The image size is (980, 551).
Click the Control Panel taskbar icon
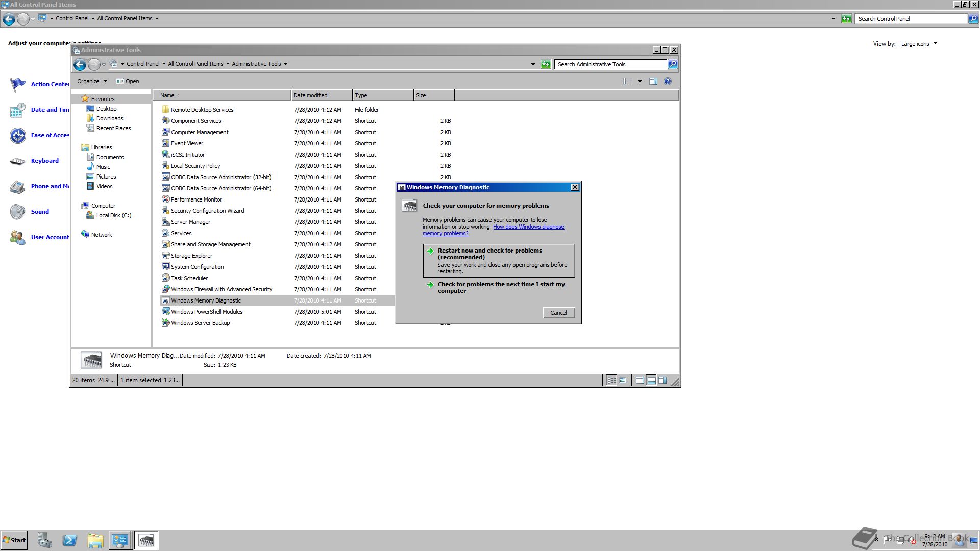point(120,540)
